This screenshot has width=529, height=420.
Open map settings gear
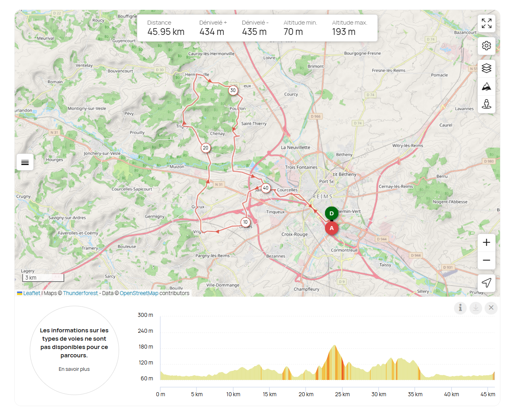[486, 46]
